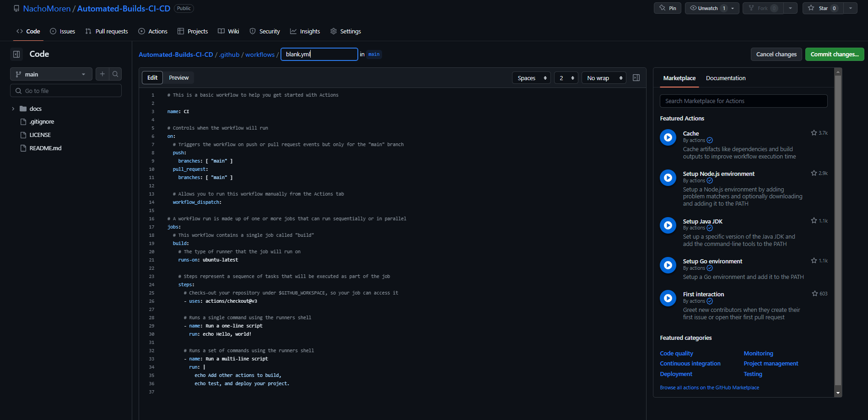This screenshot has width=868, height=420.
Task: Open the workflows breadcrumb link
Action: click(x=260, y=55)
